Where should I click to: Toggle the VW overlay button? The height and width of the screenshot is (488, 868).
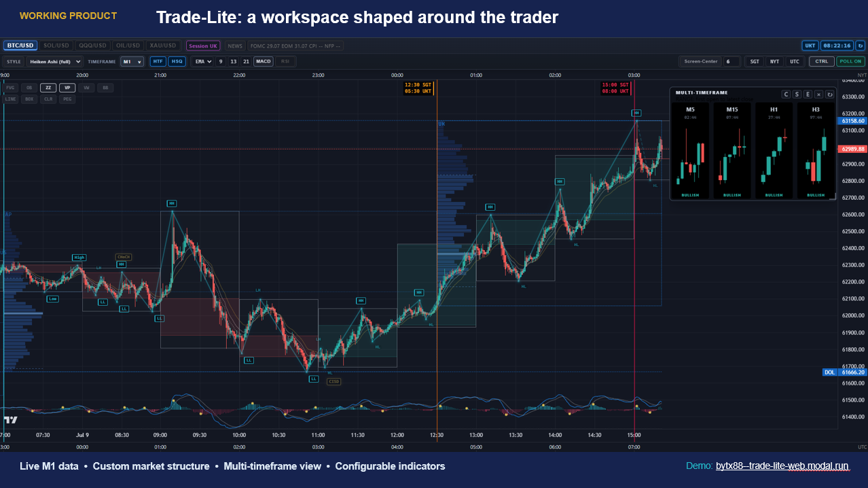86,88
